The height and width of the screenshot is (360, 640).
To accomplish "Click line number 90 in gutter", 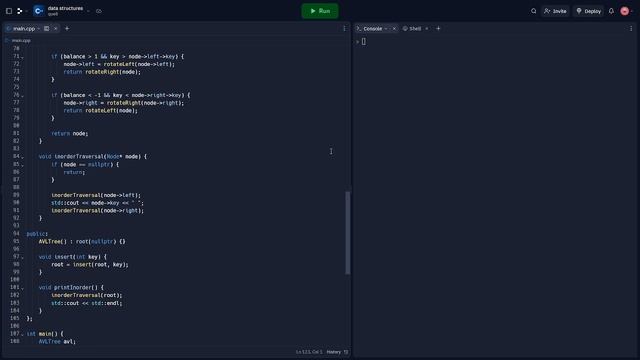I will pos(16,202).
